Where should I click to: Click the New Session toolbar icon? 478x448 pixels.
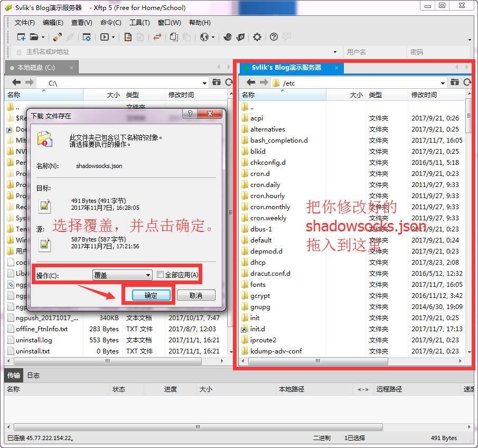point(21,37)
